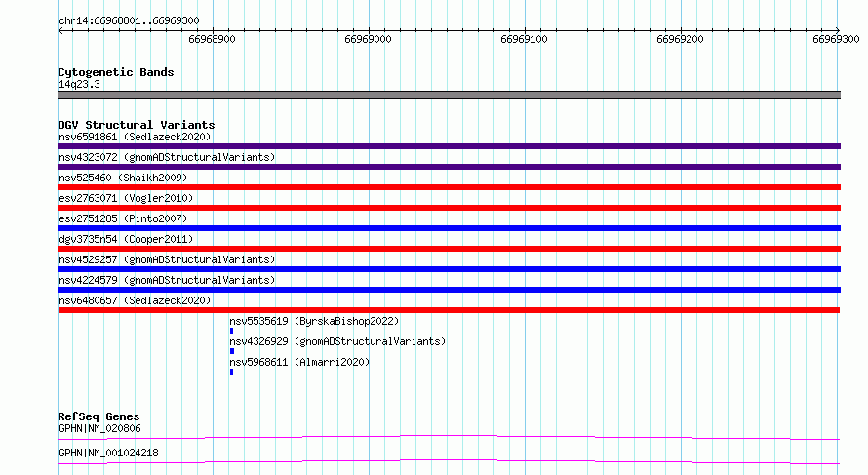
Task: Select the DGV Structural Variants track heading
Action: click(x=137, y=125)
